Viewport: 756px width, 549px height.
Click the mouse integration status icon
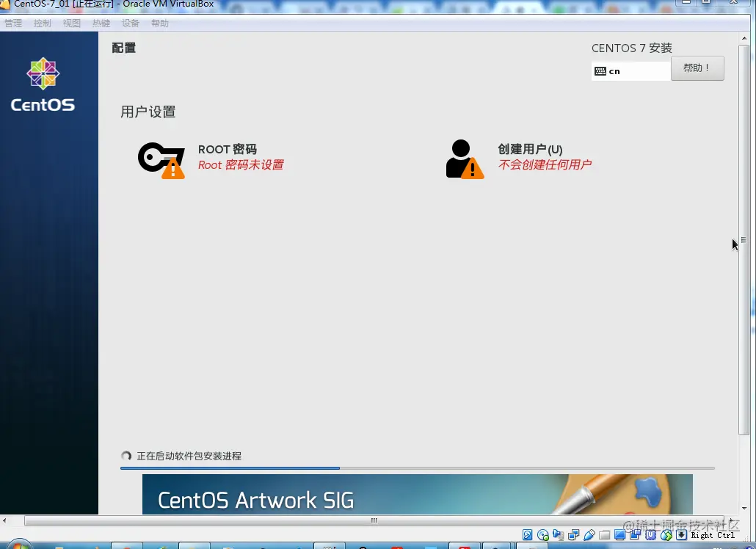[666, 535]
